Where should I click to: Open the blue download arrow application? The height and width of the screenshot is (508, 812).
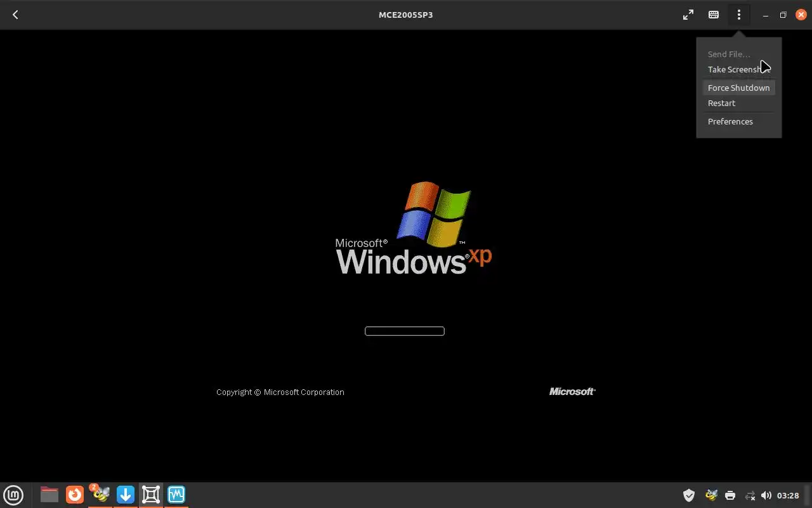coord(126,495)
